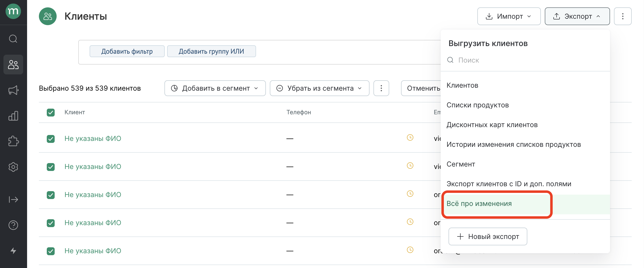The width and height of the screenshot is (644, 268).
Task: Open fifth Не указаны ФИО client link
Action: [x=93, y=251]
